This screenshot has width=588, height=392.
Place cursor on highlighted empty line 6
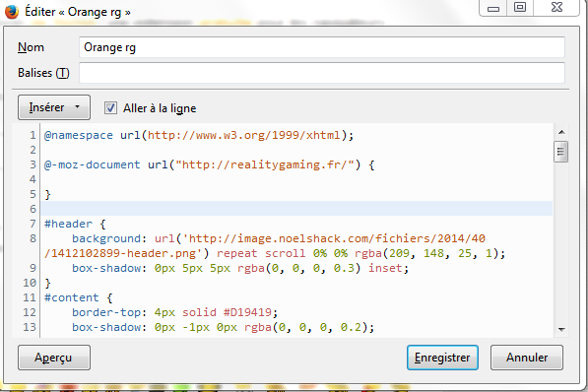pyautogui.click(x=296, y=209)
